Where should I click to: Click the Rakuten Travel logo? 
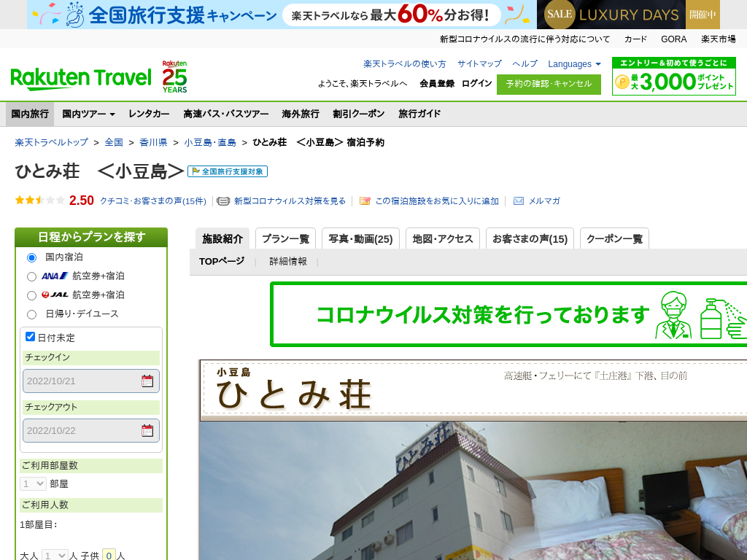(x=81, y=79)
